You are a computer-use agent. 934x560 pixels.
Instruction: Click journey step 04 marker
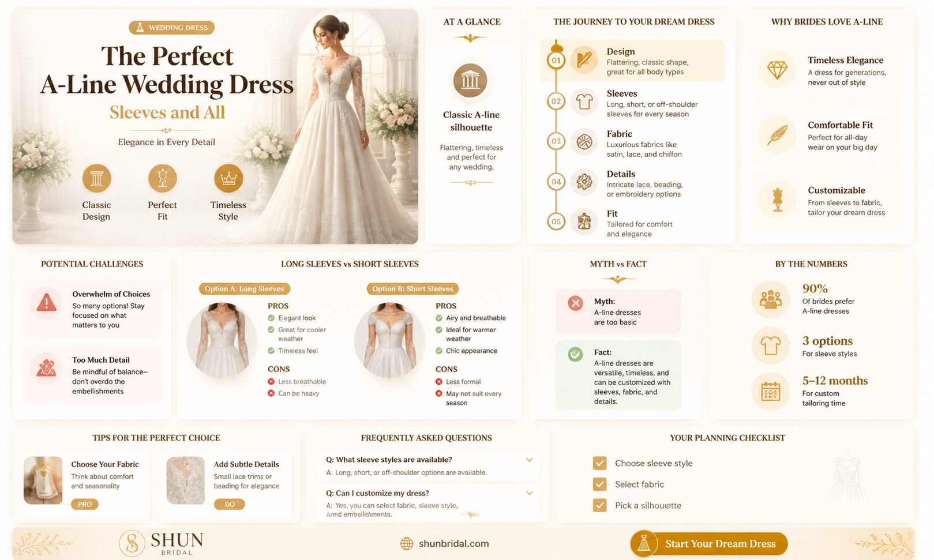[x=556, y=182]
